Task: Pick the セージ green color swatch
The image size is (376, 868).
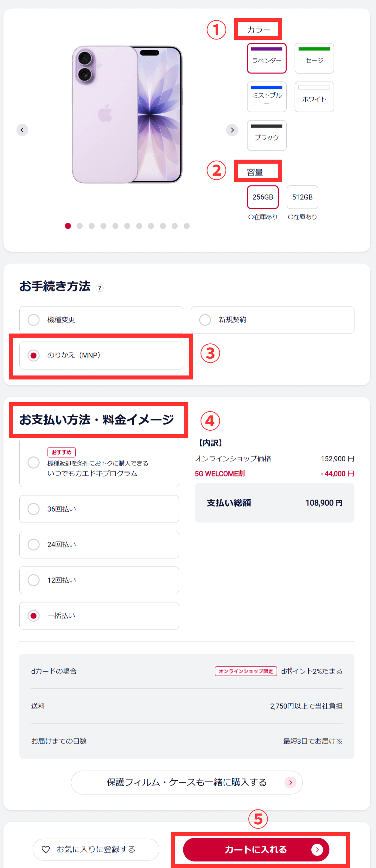Action: (314, 58)
